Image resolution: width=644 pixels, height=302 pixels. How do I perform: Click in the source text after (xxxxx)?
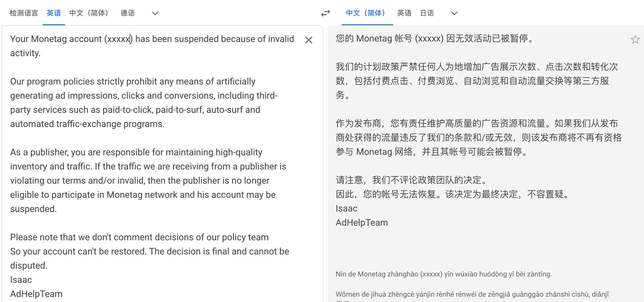pos(133,39)
